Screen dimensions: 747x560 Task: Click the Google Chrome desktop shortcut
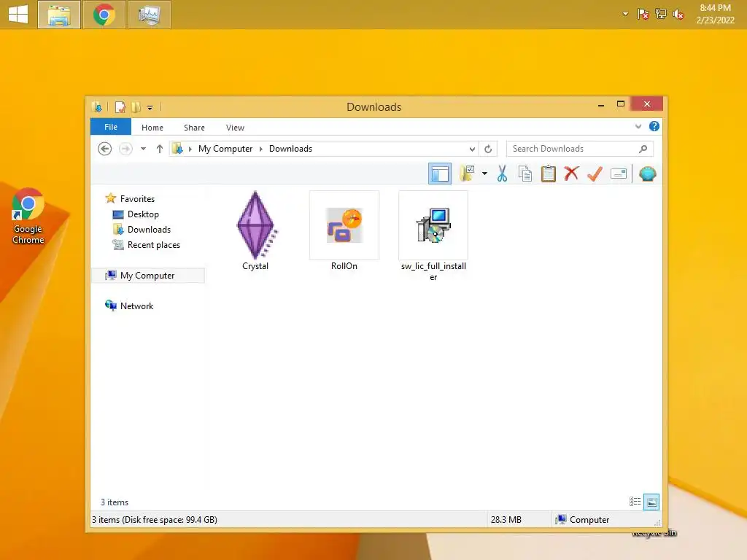(x=28, y=216)
